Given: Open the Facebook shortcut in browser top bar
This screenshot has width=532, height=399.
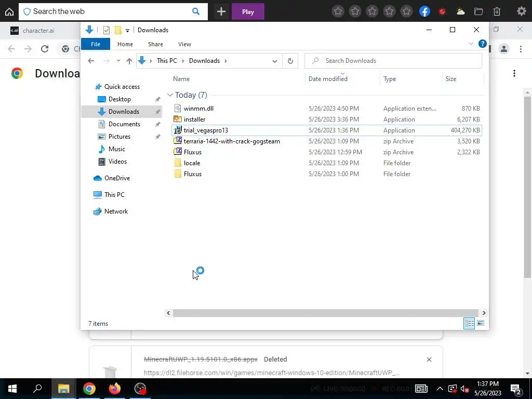Looking at the screenshot, I should point(424,11).
